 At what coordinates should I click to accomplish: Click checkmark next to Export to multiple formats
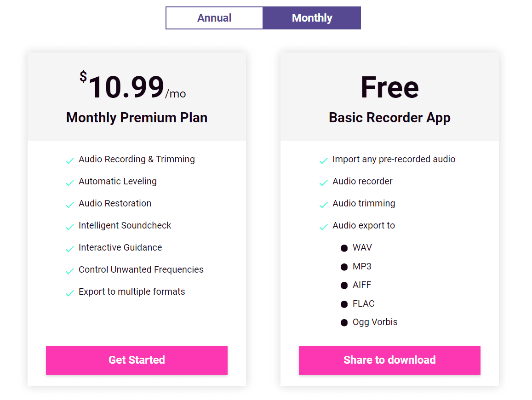(x=70, y=293)
